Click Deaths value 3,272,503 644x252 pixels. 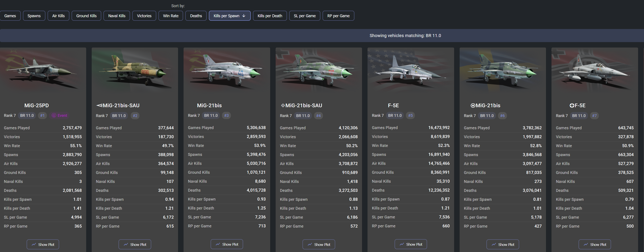pyautogui.click(x=348, y=190)
